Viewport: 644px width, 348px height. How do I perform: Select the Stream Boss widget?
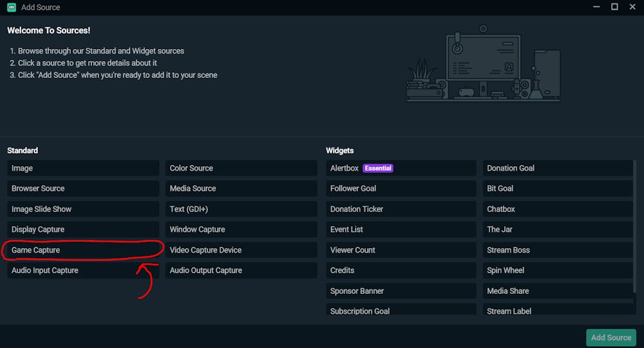[557, 250]
